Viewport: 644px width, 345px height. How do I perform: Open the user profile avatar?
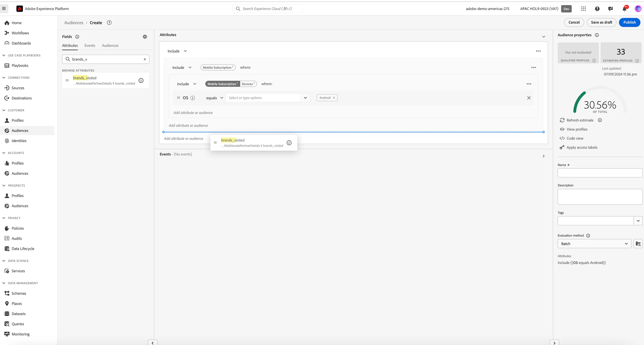(638, 9)
